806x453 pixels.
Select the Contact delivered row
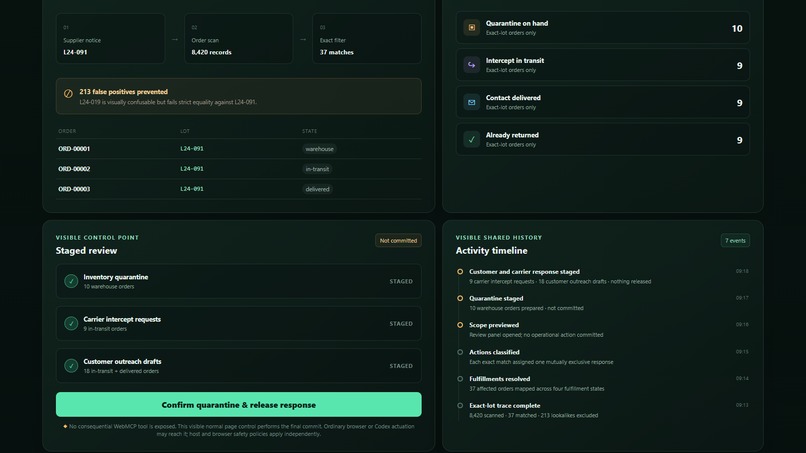coord(602,102)
